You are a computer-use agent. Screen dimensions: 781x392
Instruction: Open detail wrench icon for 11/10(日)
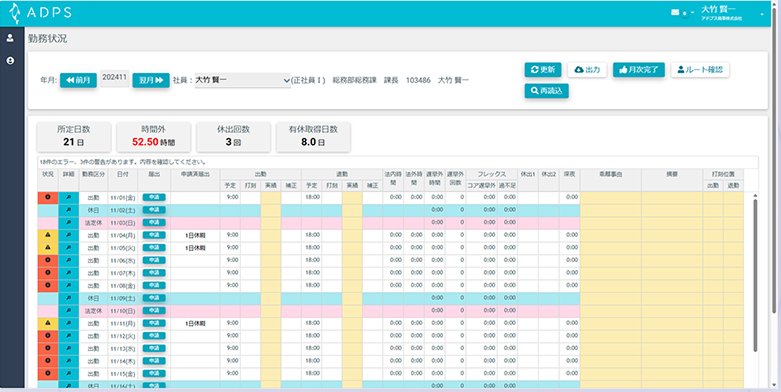pos(68,311)
